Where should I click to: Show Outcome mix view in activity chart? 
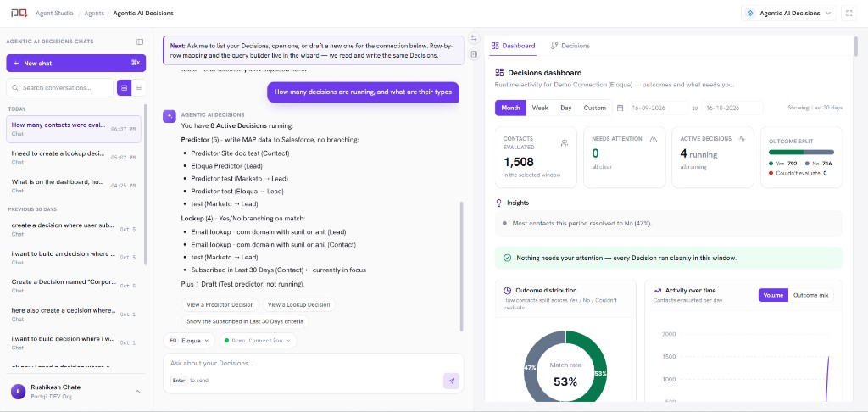pos(811,295)
